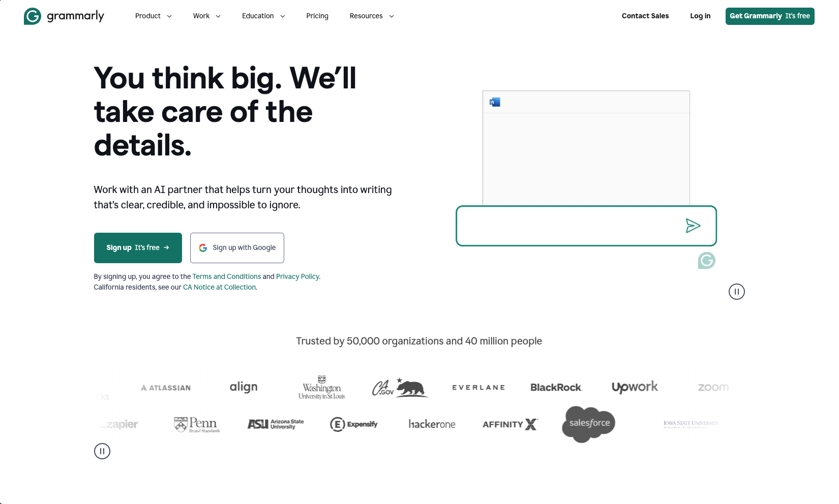Open the Terms and Conditions link

click(x=226, y=277)
